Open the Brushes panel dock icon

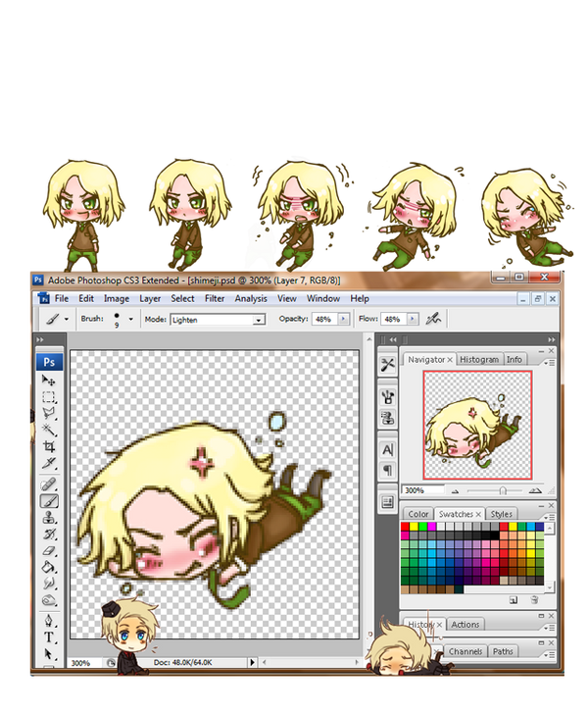[387, 397]
